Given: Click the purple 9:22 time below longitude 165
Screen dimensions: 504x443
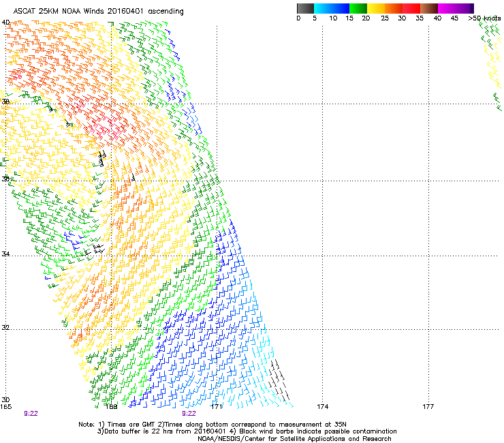Looking at the screenshot, I should [31, 414].
